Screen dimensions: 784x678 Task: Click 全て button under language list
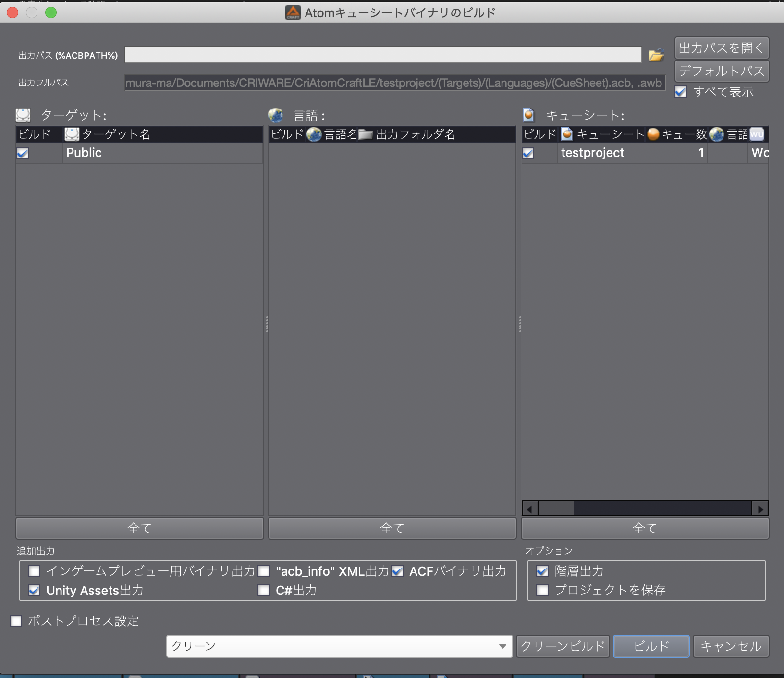tap(392, 528)
